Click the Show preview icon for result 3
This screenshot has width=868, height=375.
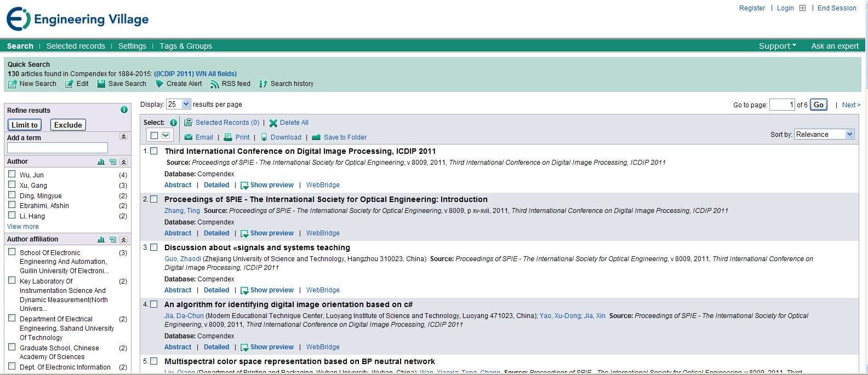(244, 291)
